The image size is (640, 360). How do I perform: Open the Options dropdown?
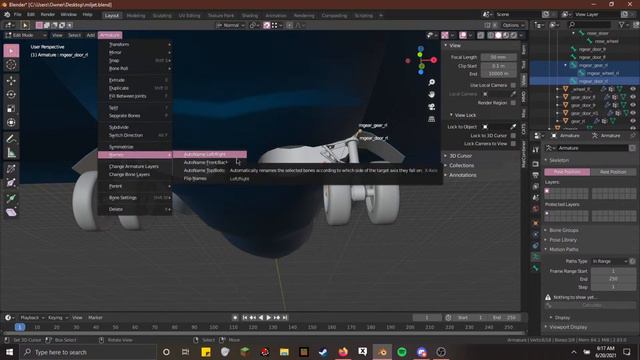click(x=512, y=25)
